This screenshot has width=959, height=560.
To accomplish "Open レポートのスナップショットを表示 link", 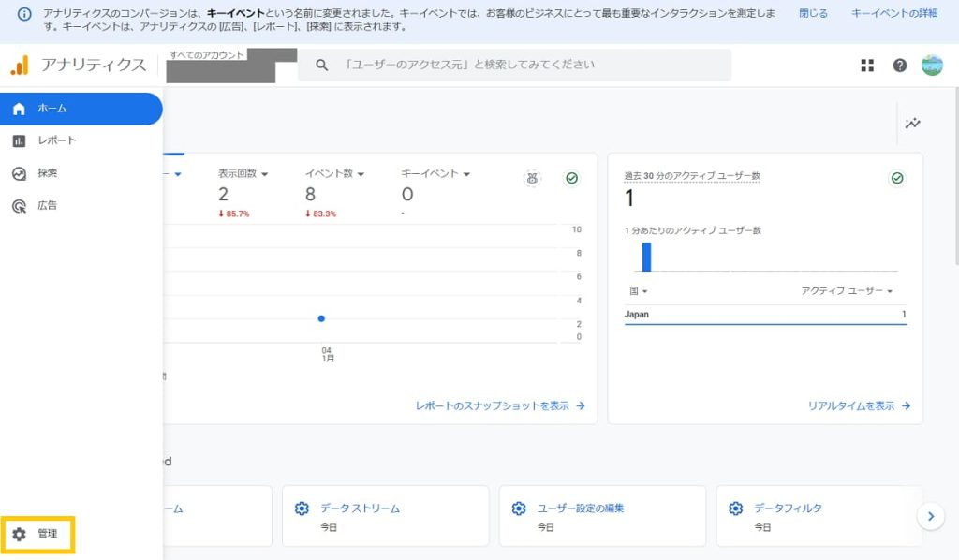I will [x=500, y=406].
